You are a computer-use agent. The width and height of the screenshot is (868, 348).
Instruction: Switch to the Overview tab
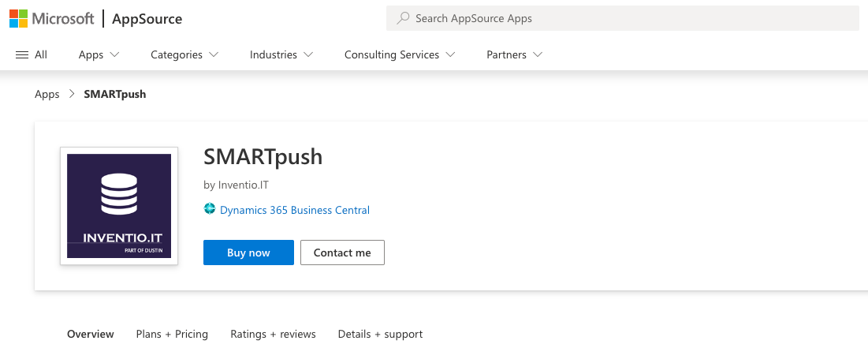91,334
